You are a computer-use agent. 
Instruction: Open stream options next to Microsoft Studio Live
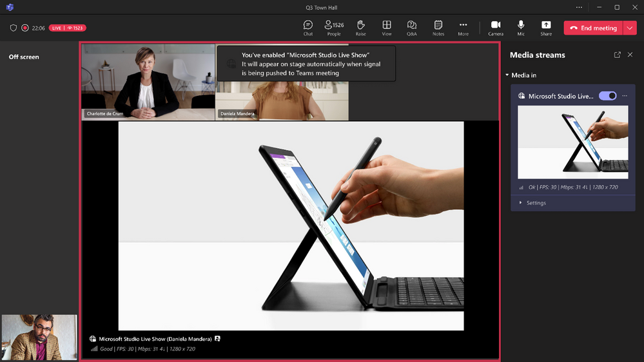[x=625, y=96]
